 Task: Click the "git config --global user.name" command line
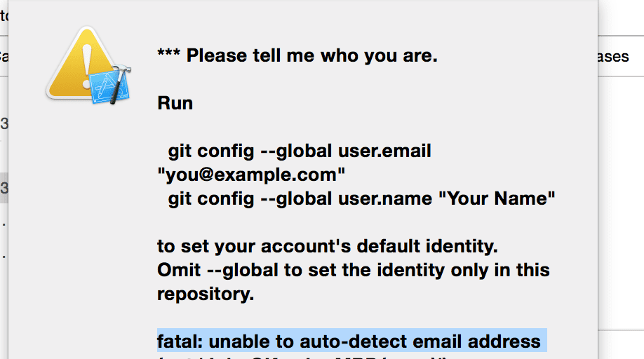[300, 199]
